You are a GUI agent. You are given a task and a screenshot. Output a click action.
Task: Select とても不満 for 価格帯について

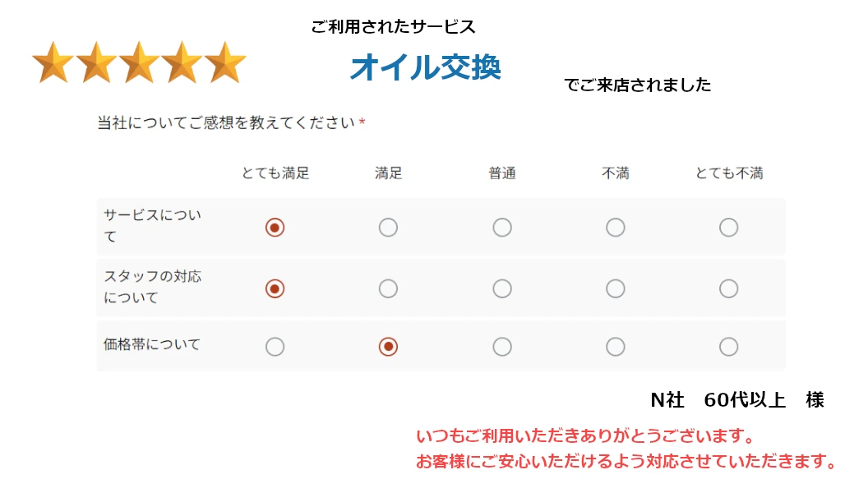pyautogui.click(x=728, y=347)
